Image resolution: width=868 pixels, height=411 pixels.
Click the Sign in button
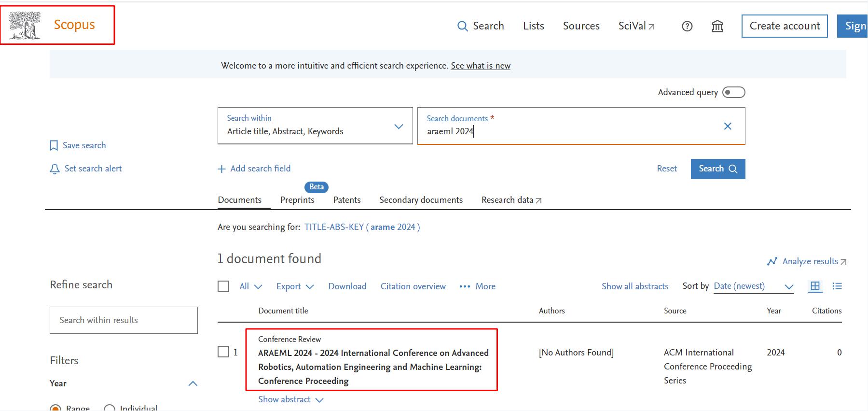tap(853, 26)
